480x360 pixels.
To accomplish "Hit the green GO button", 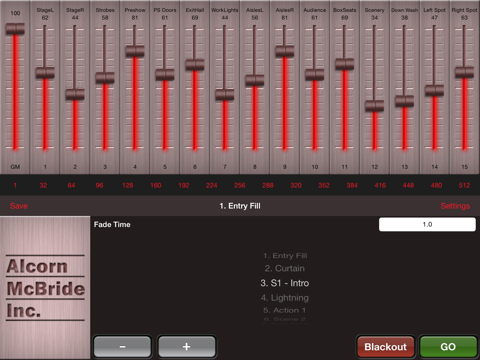I will pyautogui.click(x=448, y=347).
